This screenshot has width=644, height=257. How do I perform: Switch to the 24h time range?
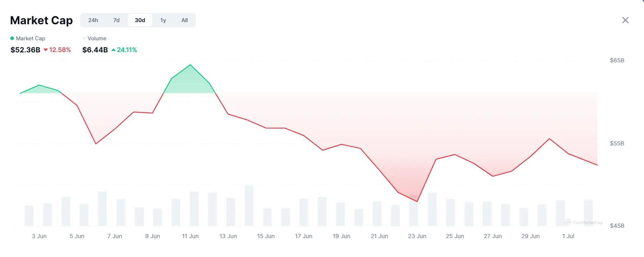pos(93,20)
